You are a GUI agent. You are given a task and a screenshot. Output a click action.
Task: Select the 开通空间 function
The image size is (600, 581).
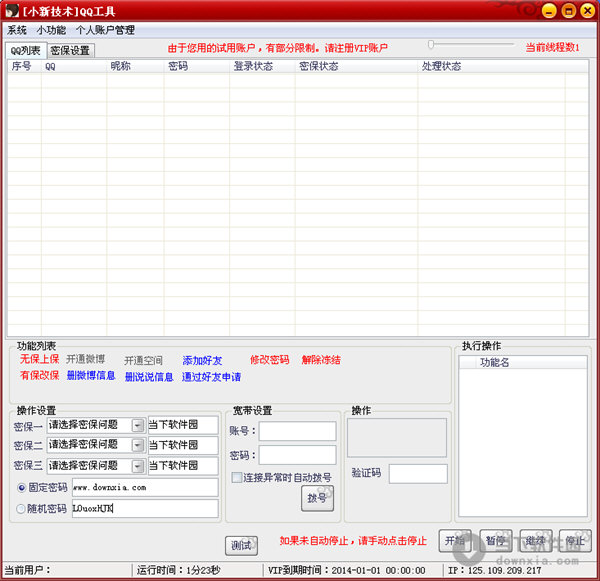tap(143, 360)
